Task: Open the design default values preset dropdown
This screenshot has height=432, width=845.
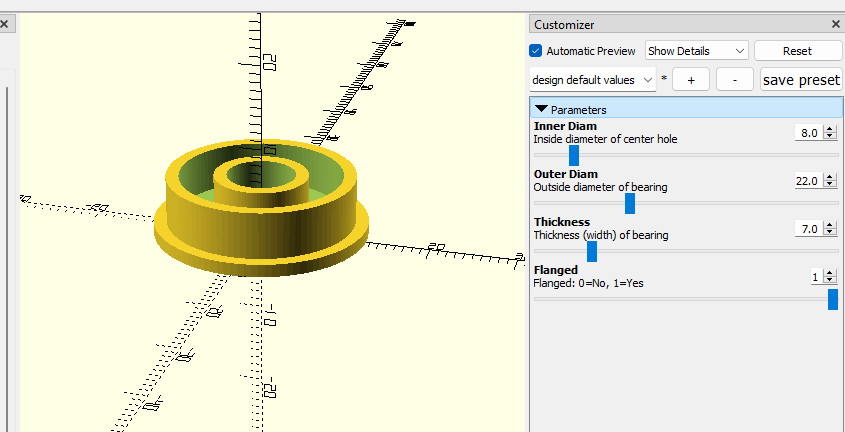Action: point(593,80)
